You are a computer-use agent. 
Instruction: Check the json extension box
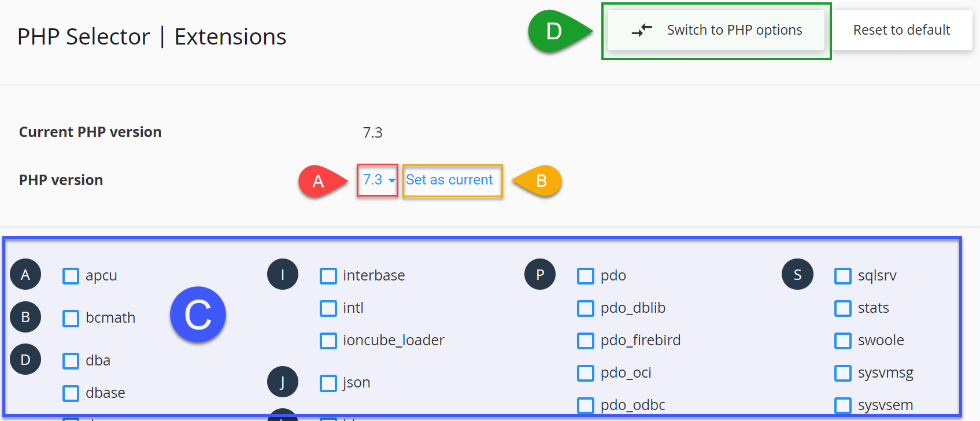coord(328,383)
